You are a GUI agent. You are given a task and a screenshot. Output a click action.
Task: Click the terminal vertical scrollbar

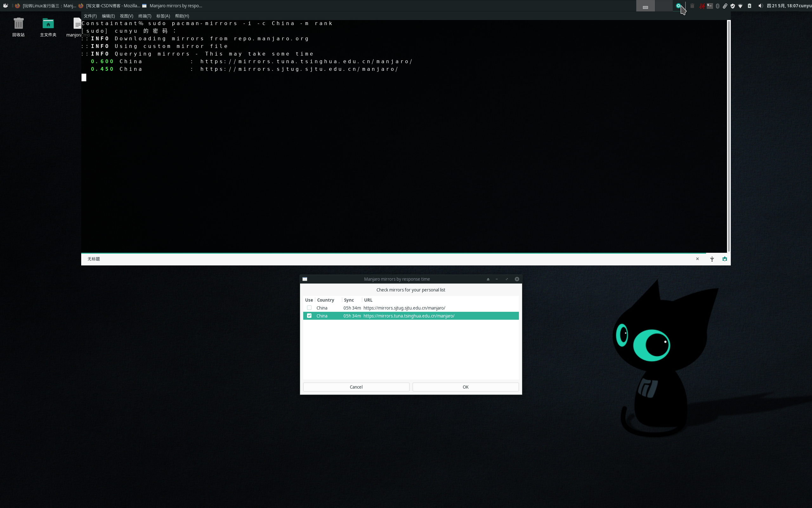(729, 136)
